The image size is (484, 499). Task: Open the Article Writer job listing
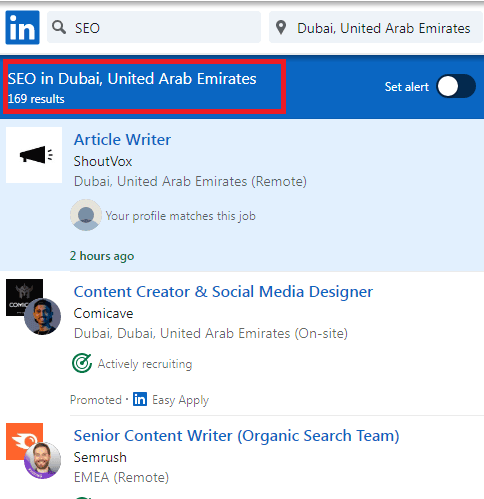tap(122, 139)
